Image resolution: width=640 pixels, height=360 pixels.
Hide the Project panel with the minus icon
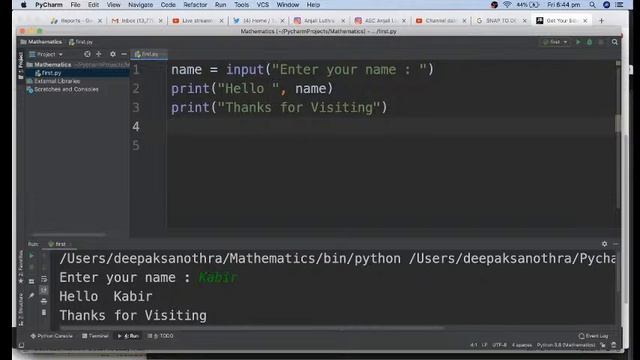pos(124,54)
